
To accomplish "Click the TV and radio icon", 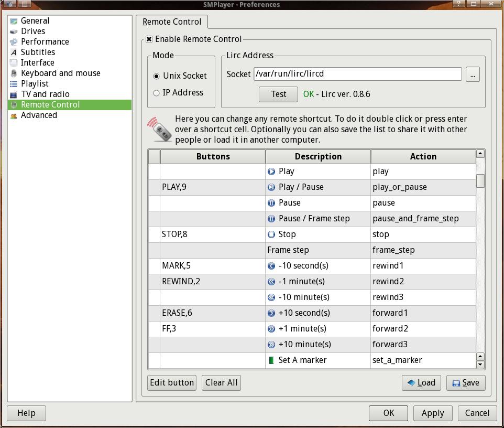I will click(14, 94).
